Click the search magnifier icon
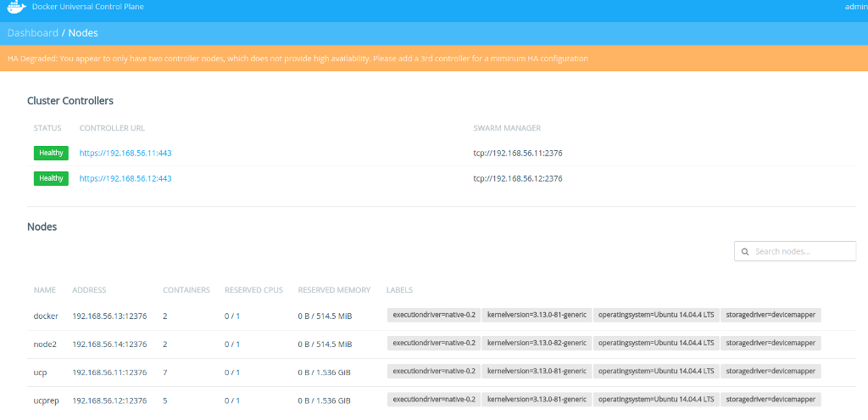868x420 pixels. [745, 252]
